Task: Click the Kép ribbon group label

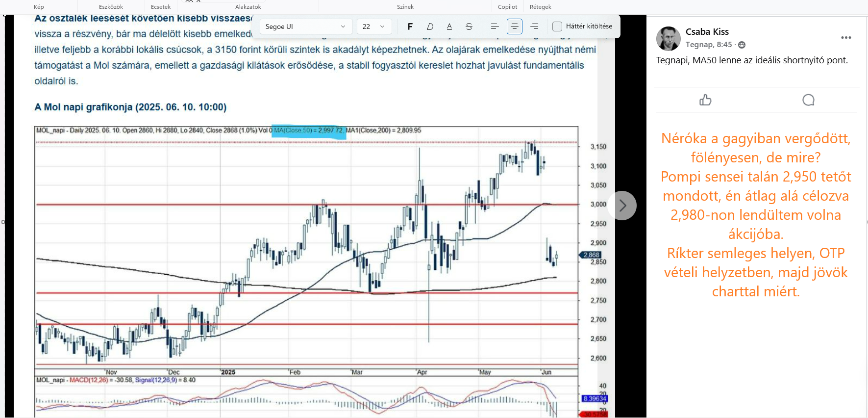Action: point(39,7)
